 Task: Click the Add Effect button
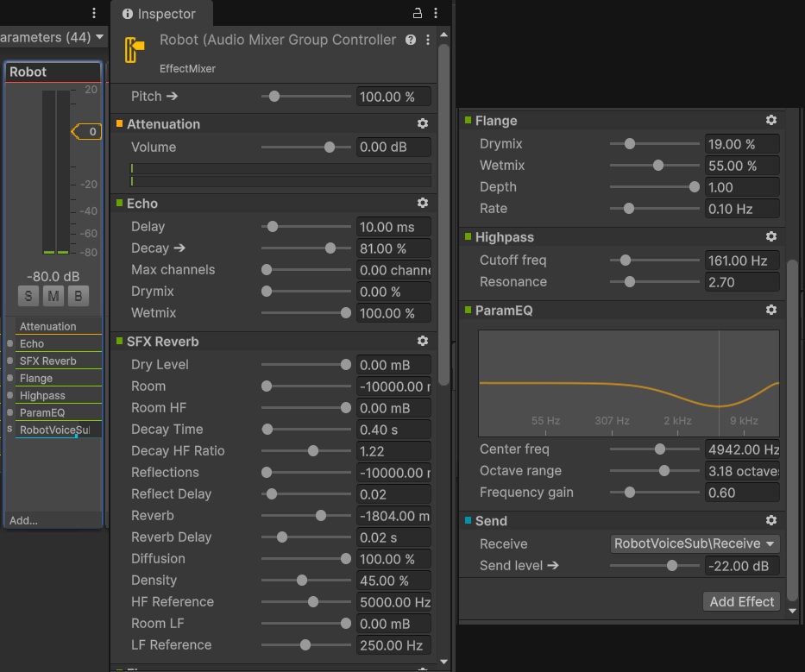pos(741,601)
